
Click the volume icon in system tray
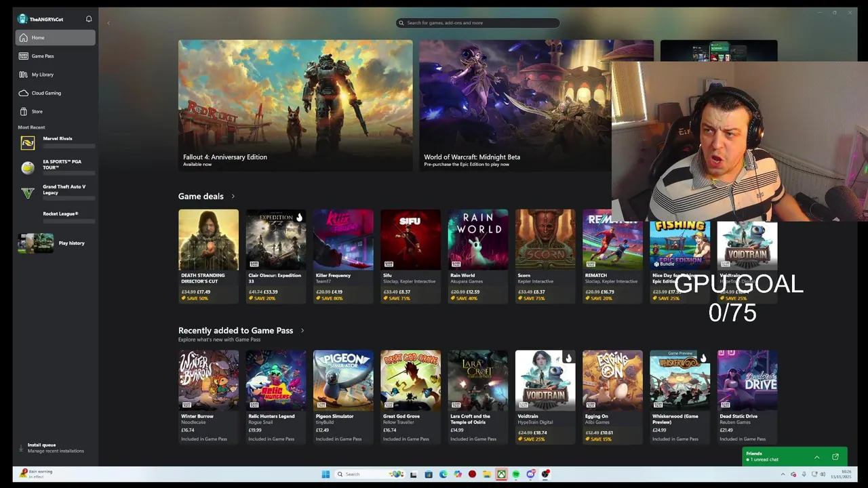coord(823,474)
